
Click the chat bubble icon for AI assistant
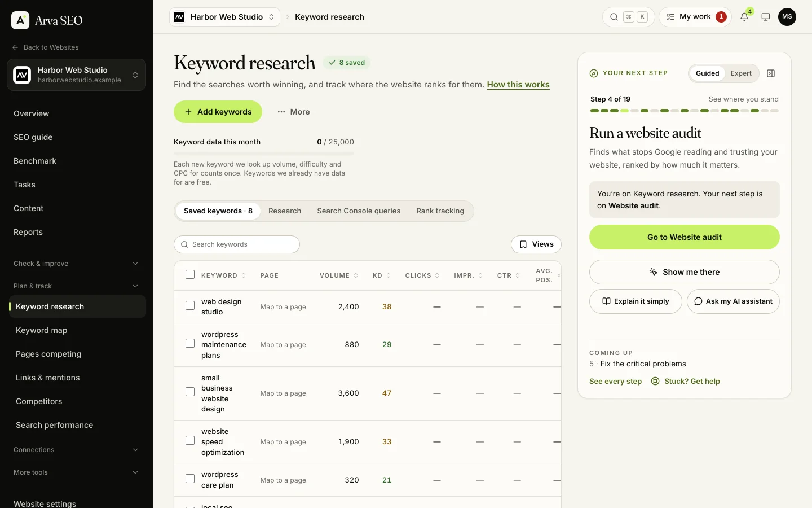click(x=698, y=301)
